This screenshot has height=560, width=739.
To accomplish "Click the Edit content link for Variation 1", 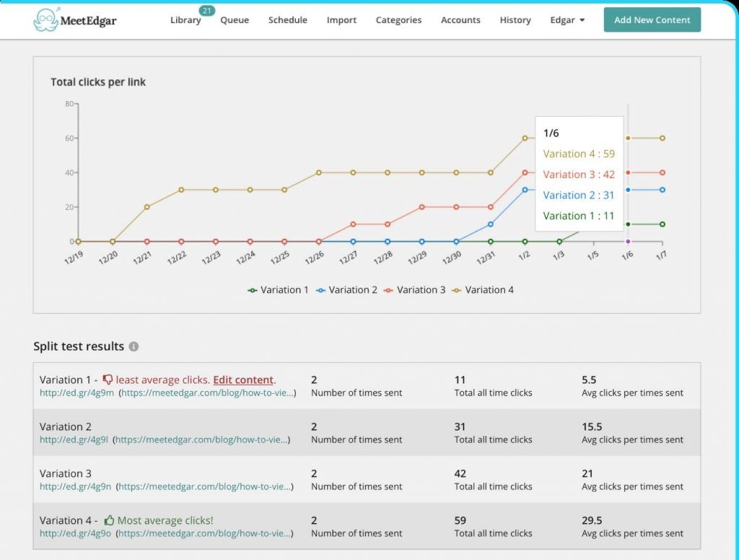I will 243,380.
